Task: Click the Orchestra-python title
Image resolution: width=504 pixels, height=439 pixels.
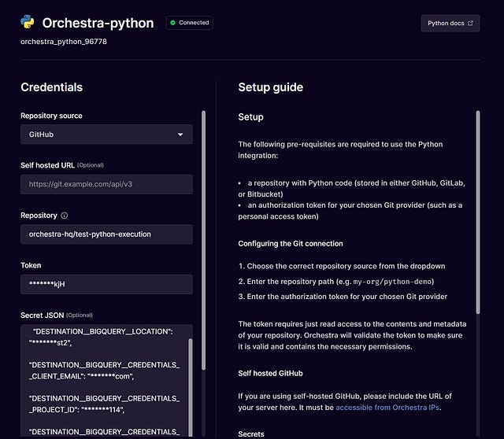Action: tap(98, 23)
